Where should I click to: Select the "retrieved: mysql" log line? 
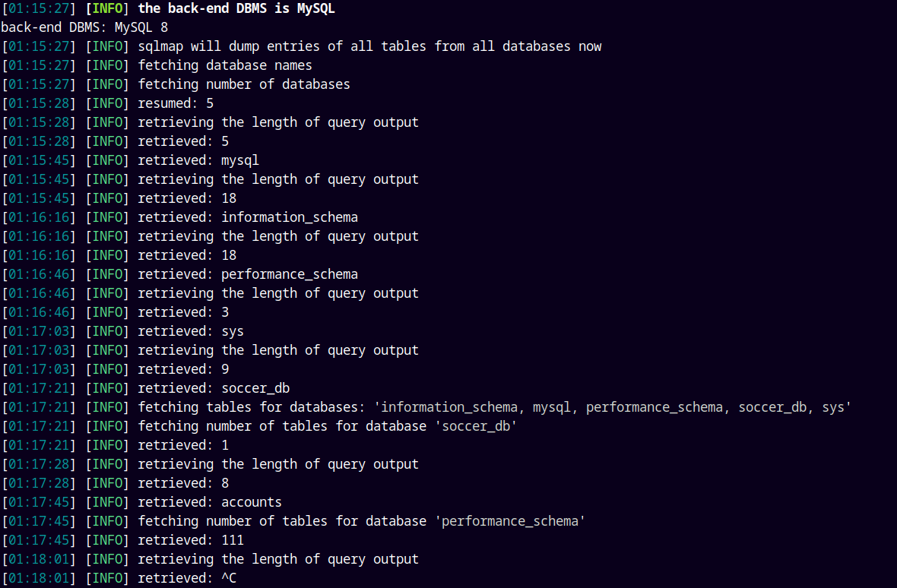click(x=198, y=160)
